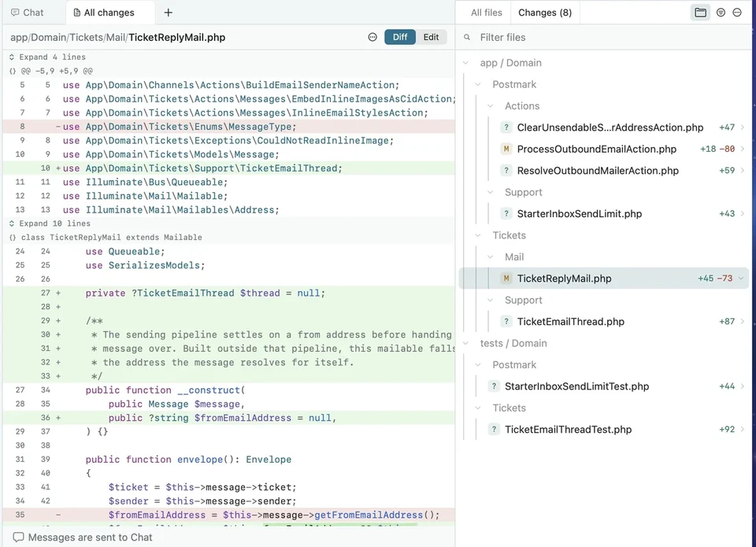
Task: Click the Tickets segment in file path
Action: [x=87, y=38]
